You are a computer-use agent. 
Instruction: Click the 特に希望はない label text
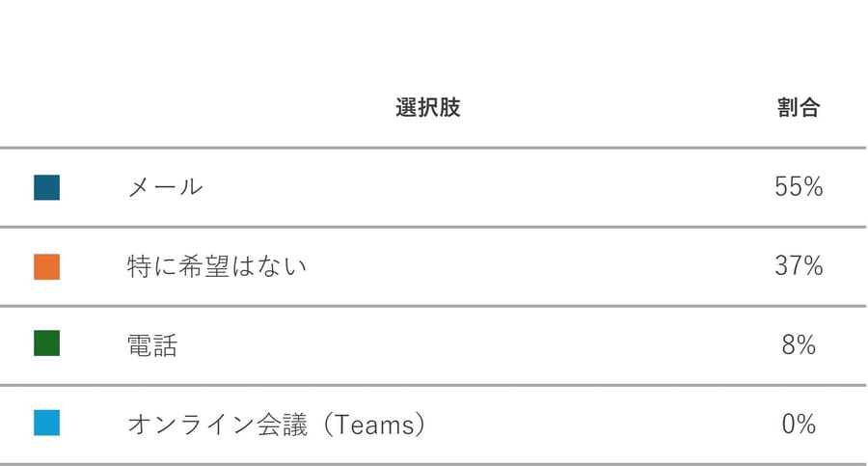coord(216,266)
